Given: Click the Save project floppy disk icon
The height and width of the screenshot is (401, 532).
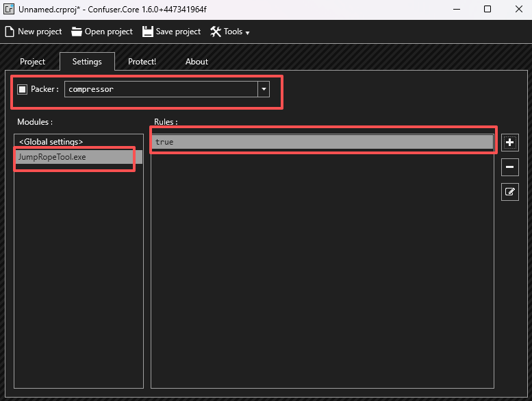Looking at the screenshot, I should pyautogui.click(x=148, y=32).
